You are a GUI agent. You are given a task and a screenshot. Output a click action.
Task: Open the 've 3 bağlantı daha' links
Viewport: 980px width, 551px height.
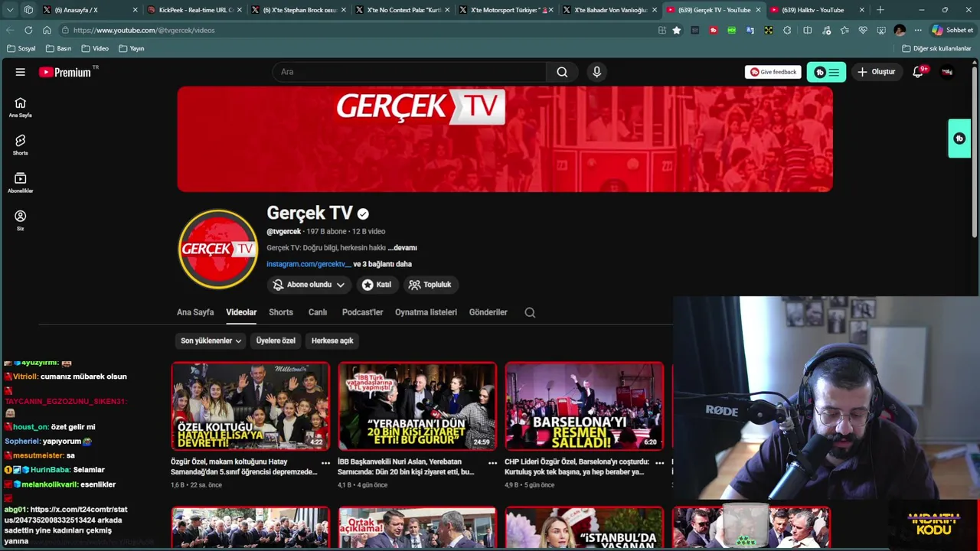click(382, 264)
